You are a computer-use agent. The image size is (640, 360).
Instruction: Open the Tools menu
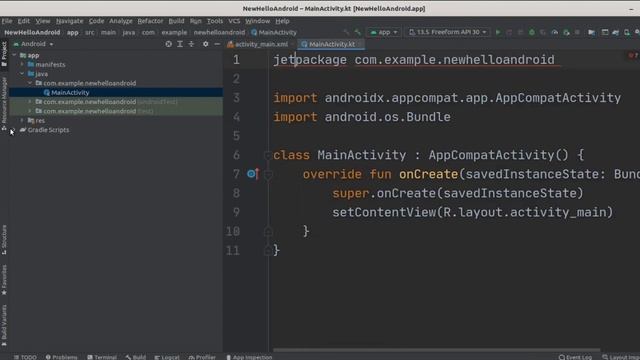pos(215,21)
